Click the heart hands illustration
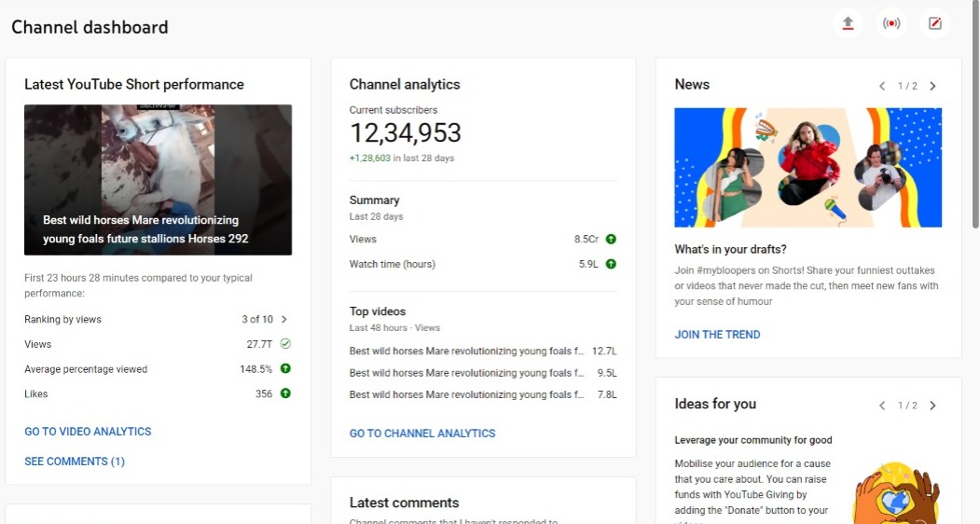Screen dimensions: 980x524 [897, 494]
